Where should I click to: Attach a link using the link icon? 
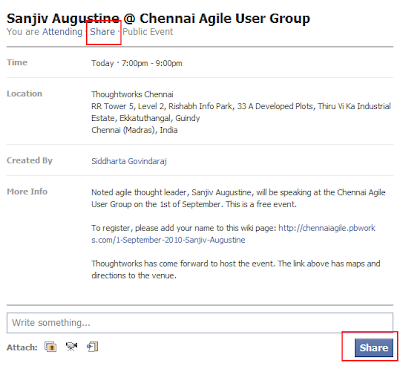pos(92,347)
